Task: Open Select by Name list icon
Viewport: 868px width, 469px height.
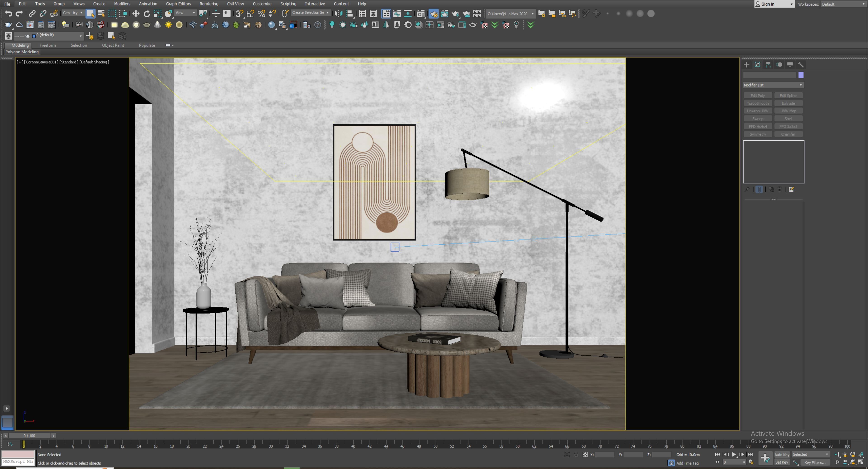Action: pyautogui.click(x=101, y=14)
